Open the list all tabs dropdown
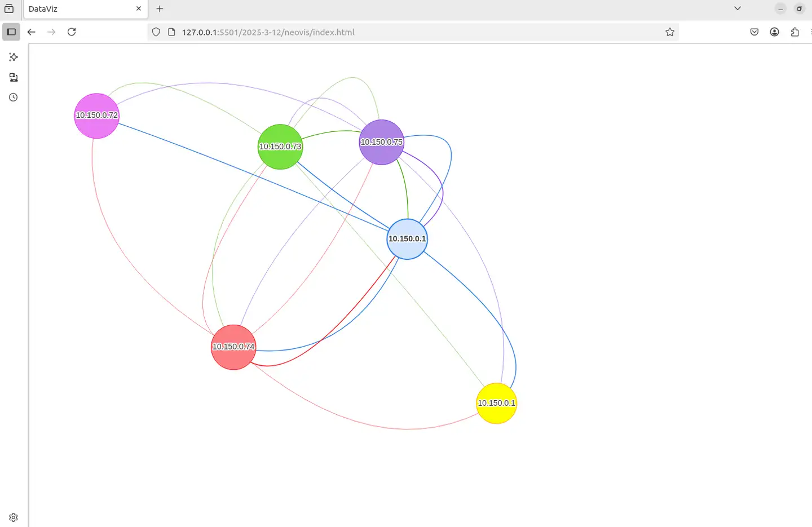 (x=738, y=8)
